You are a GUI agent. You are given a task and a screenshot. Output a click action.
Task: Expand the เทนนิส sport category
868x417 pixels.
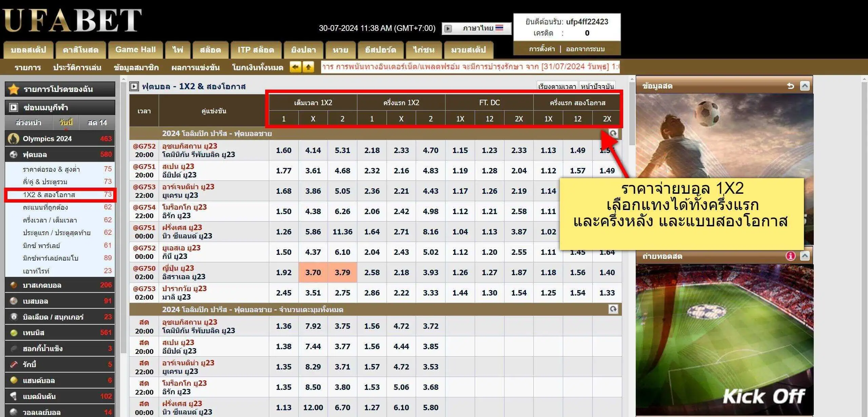tap(60, 333)
